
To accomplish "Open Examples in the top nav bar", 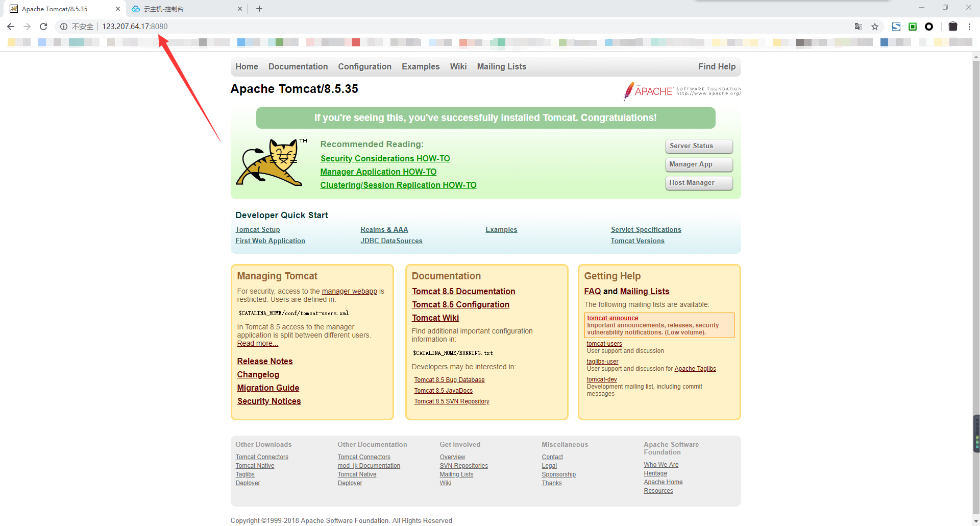I will point(421,66).
